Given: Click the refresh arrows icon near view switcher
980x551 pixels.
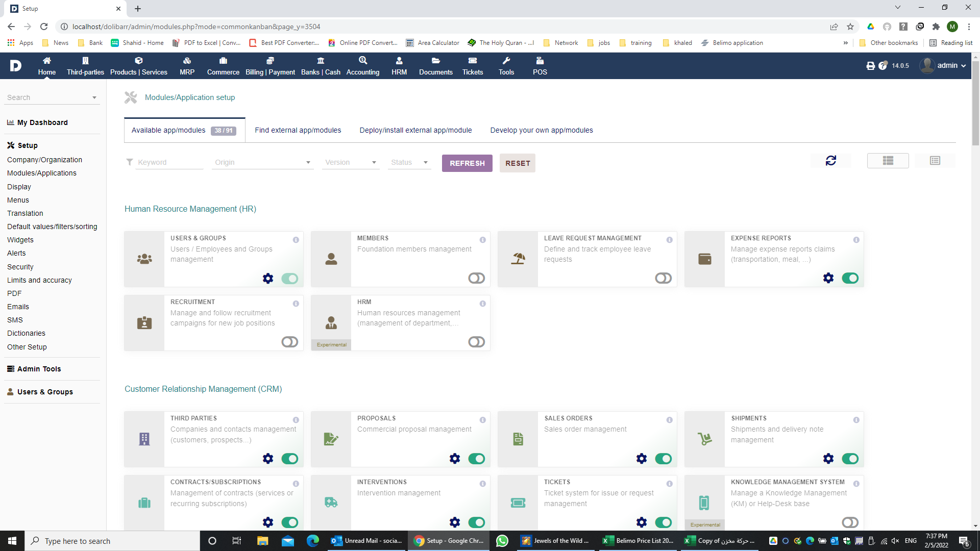Looking at the screenshot, I should [830, 161].
